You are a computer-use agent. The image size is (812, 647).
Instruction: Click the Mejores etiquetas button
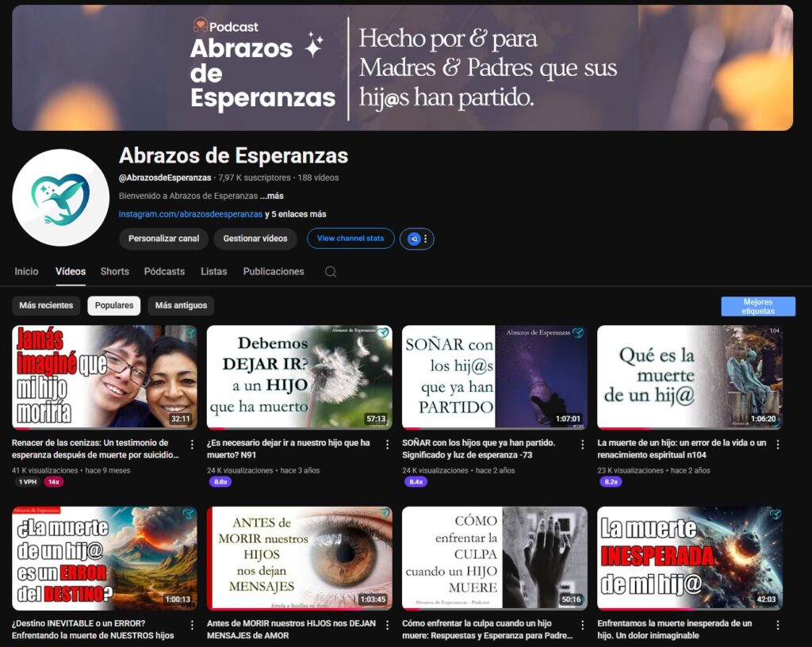point(758,306)
